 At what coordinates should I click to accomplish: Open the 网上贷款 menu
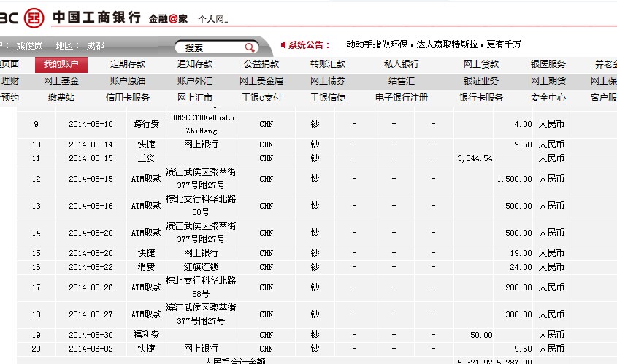481,64
